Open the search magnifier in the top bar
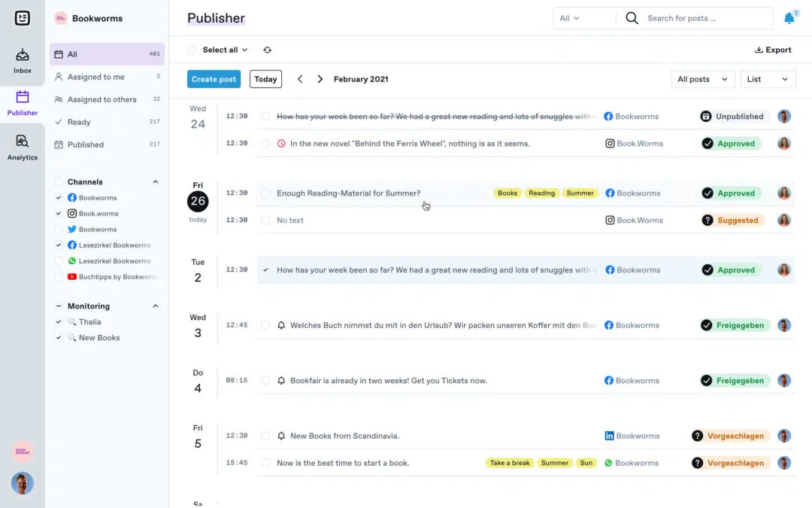Viewport: 812px width, 508px height. pos(632,17)
